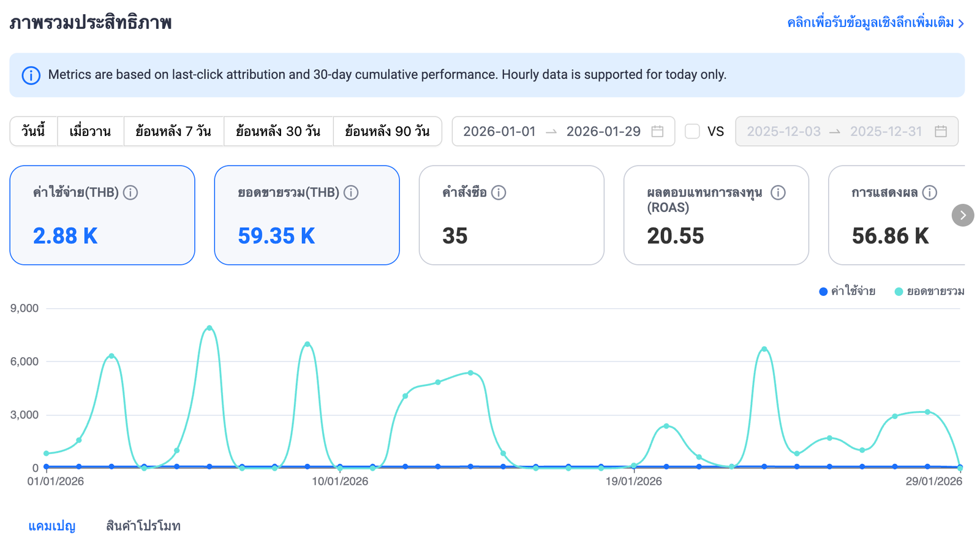Click info icon next to ค่าใช้จ่าย(THB)
This screenshot has width=980, height=538.
click(130, 192)
